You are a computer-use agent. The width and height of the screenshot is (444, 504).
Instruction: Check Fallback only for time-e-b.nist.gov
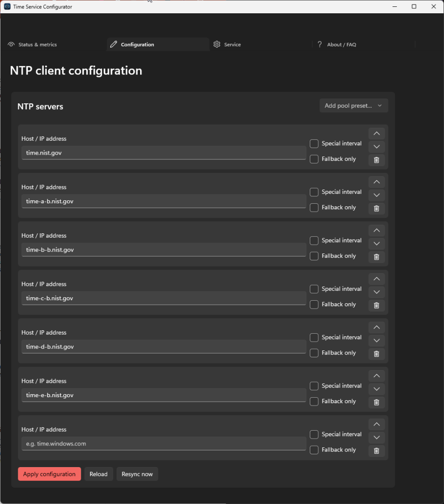click(314, 402)
